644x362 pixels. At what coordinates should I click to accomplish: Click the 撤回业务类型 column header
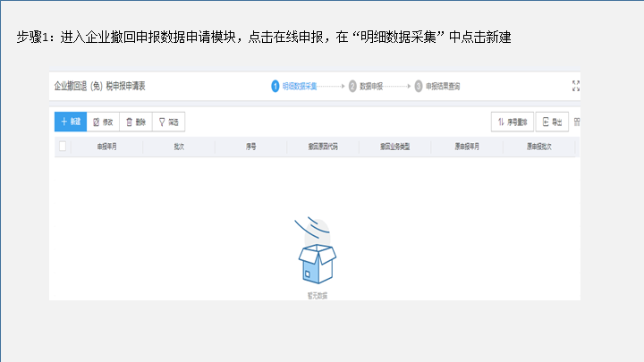pyautogui.click(x=394, y=147)
